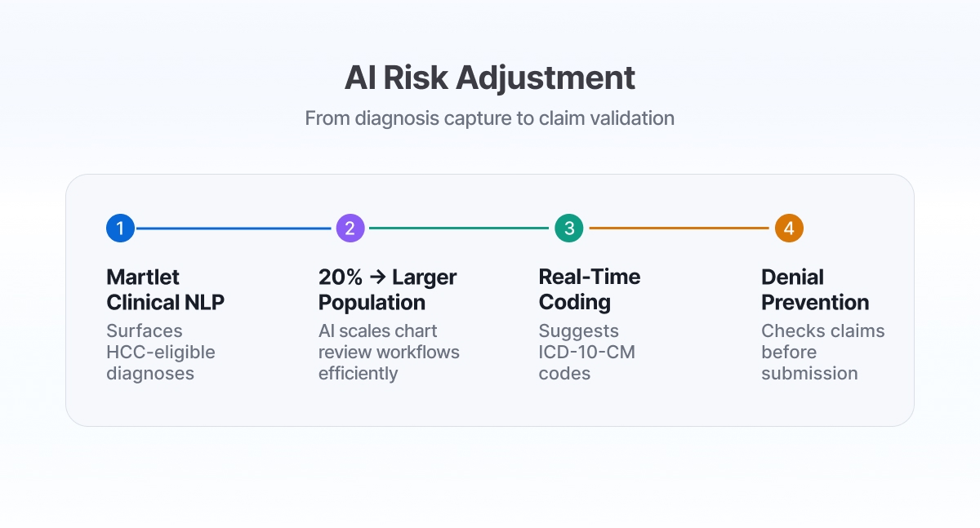Click orange connector line between steps 3 and 4
This screenshot has height=528, width=980.
tap(679, 229)
